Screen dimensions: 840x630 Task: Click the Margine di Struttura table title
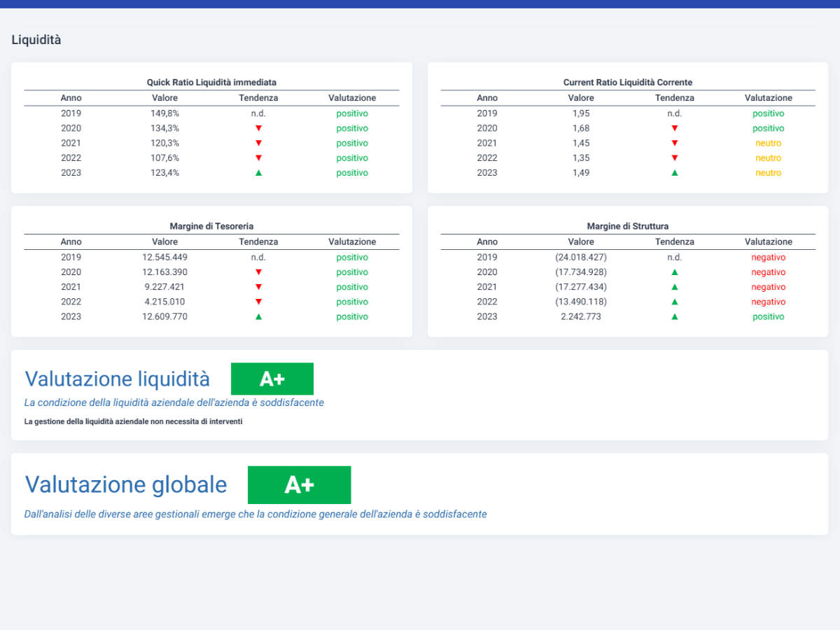[628, 227]
